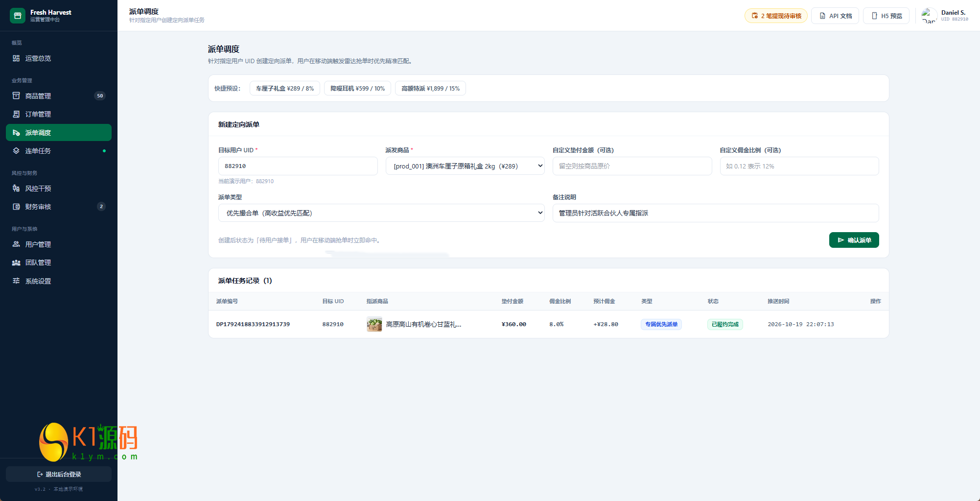
Task: Open 派单类型 dropdown
Action: tap(381, 213)
